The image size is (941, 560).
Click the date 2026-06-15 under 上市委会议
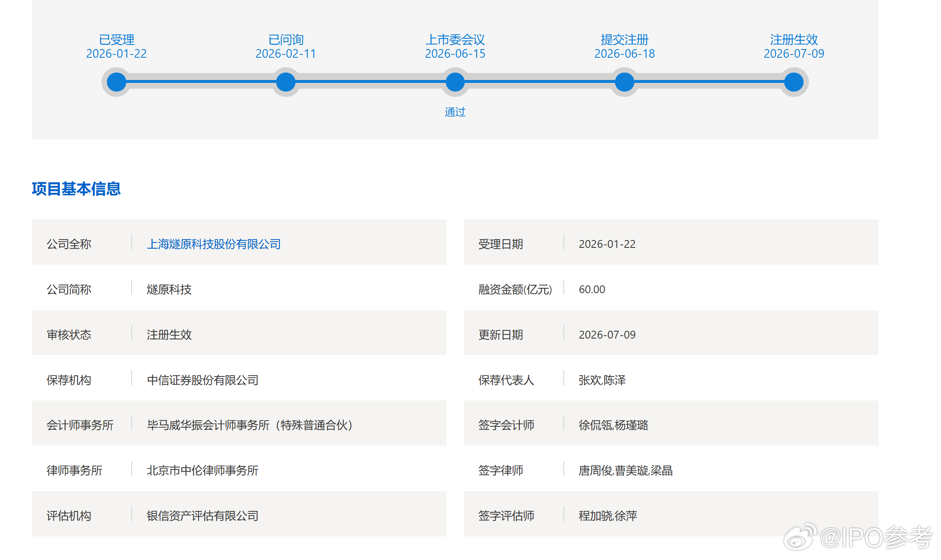pyautogui.click(x=455, y=54)
